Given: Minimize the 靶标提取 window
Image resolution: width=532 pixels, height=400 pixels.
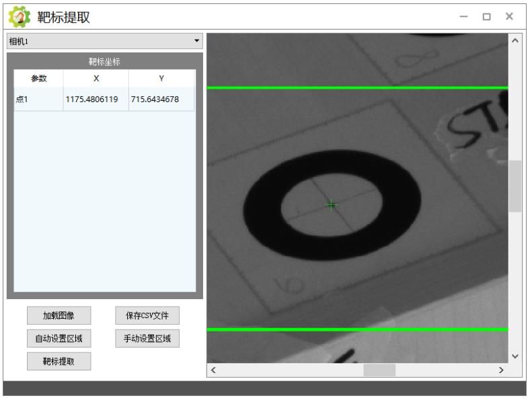Looking at the screenshot, I should point(464,16).
